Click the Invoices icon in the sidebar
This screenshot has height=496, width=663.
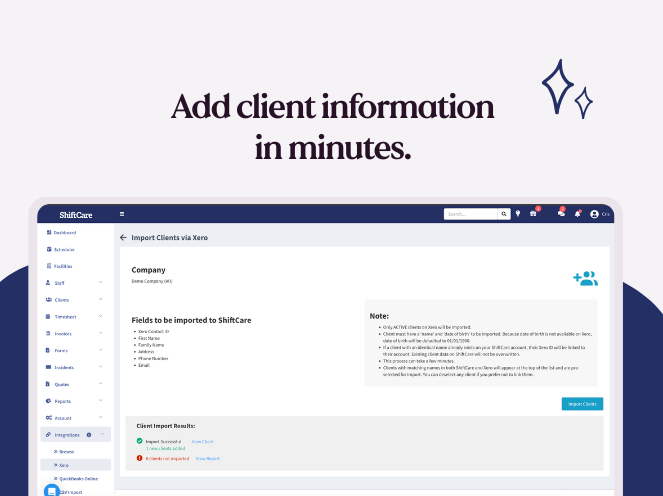[48, 333]
